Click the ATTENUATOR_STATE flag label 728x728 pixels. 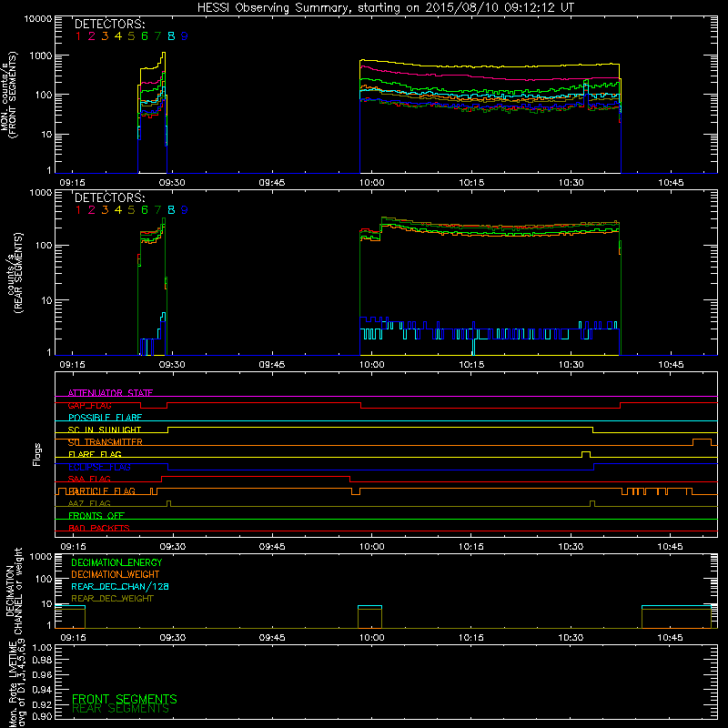point(110,393)
